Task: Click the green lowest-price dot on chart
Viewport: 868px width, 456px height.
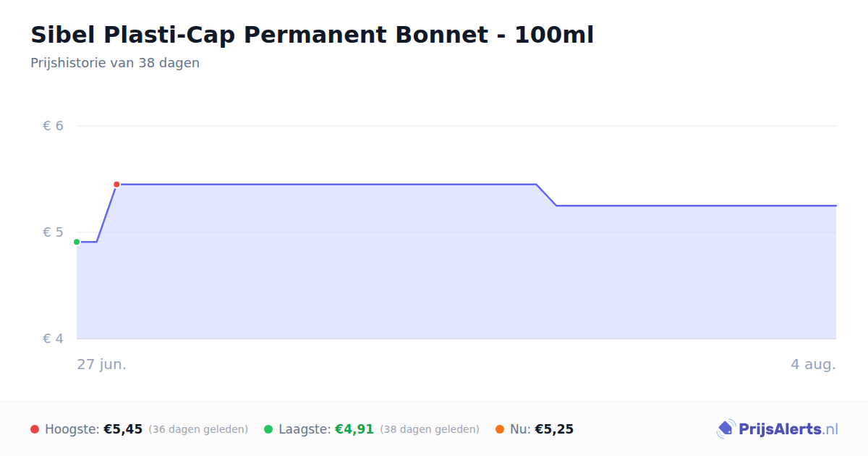Action: 77,242
